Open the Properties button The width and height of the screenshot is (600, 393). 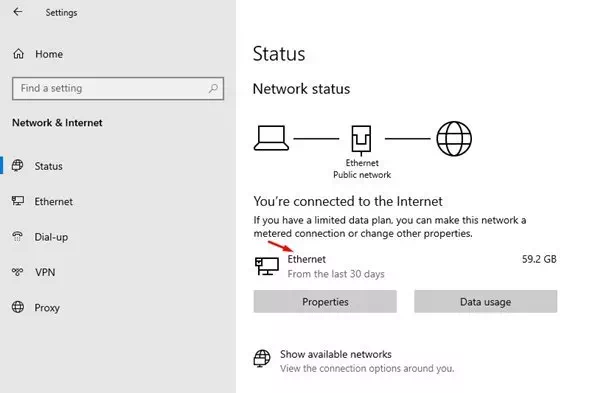325,302
